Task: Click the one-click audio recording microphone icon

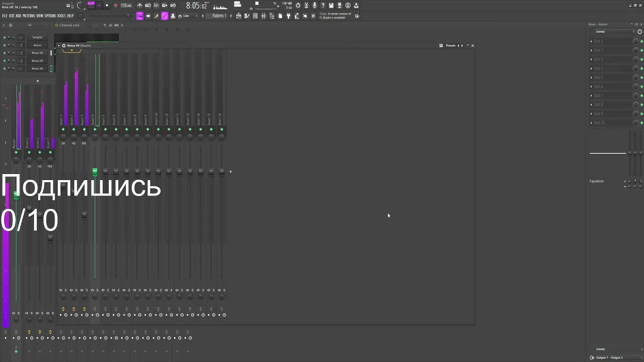Action: click(314, 6)
